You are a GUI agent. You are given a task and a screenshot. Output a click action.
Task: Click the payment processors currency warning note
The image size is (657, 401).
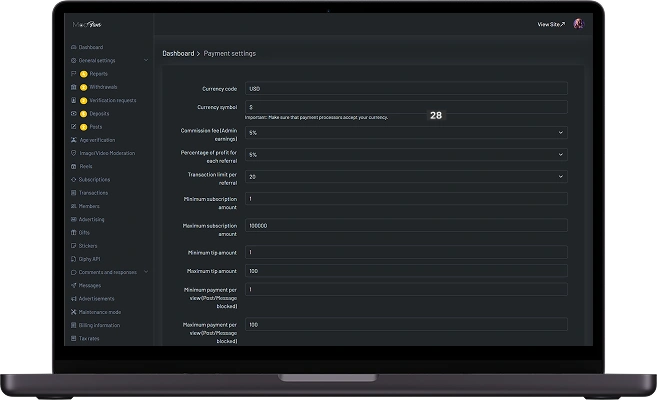coord(316,118)
